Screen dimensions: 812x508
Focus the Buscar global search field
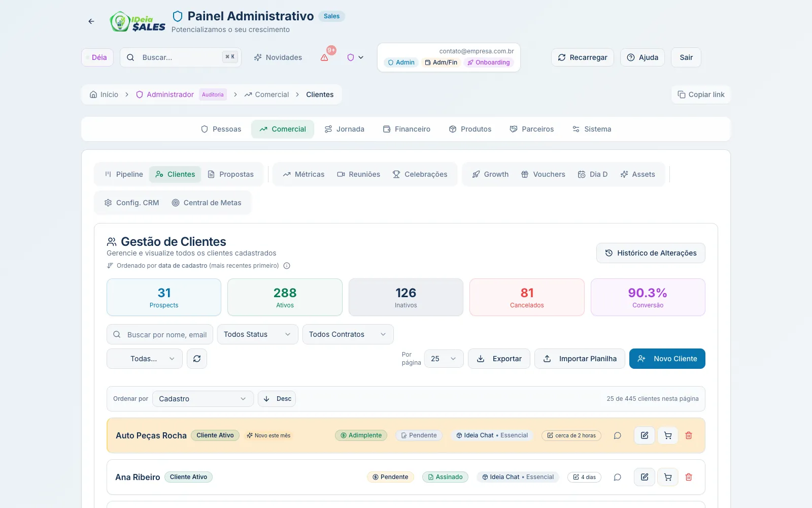pyautogui.click(x=181, y=57)
